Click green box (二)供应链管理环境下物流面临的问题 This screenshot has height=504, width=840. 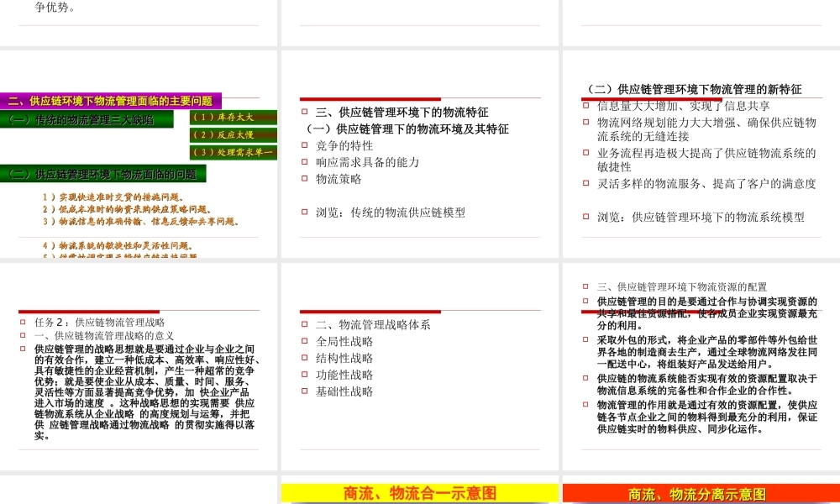pyautogui.click(x=102, y=174)
